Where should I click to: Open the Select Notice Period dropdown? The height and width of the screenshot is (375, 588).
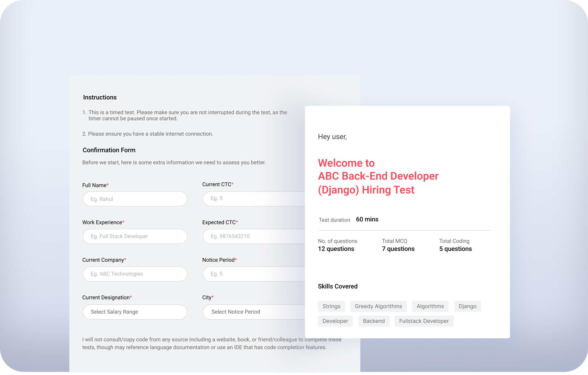[248, 312]
